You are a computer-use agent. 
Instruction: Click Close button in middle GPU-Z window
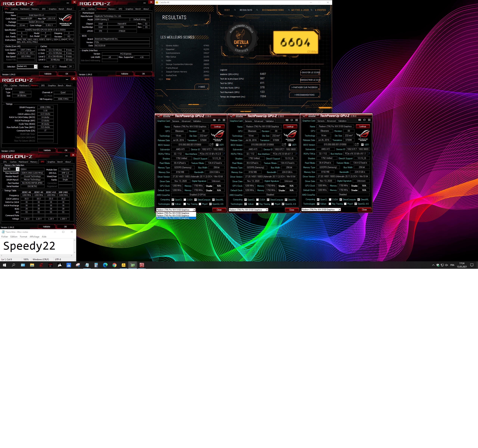pos(292,210)
